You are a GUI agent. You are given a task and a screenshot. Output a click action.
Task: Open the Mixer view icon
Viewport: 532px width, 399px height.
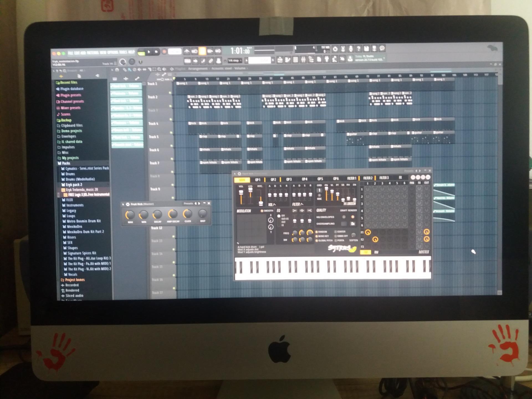pyautogui.click(x=303, y=60)
